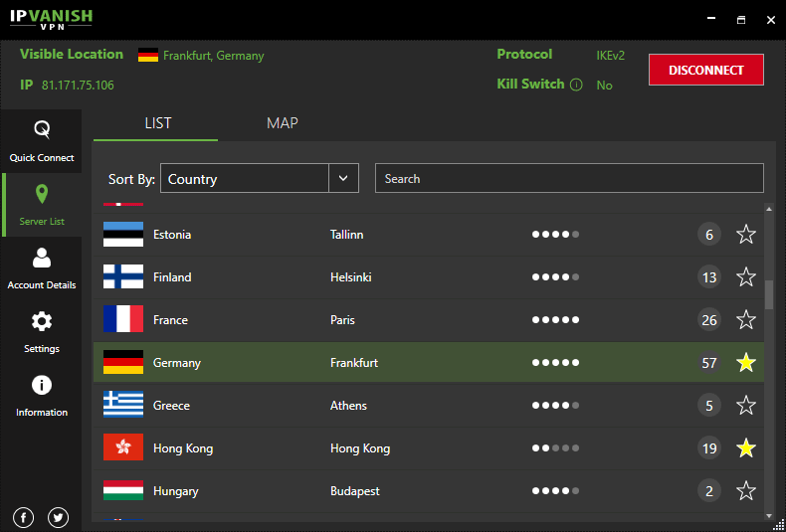Open Quick Connect in the sidebar

(42, 141)
